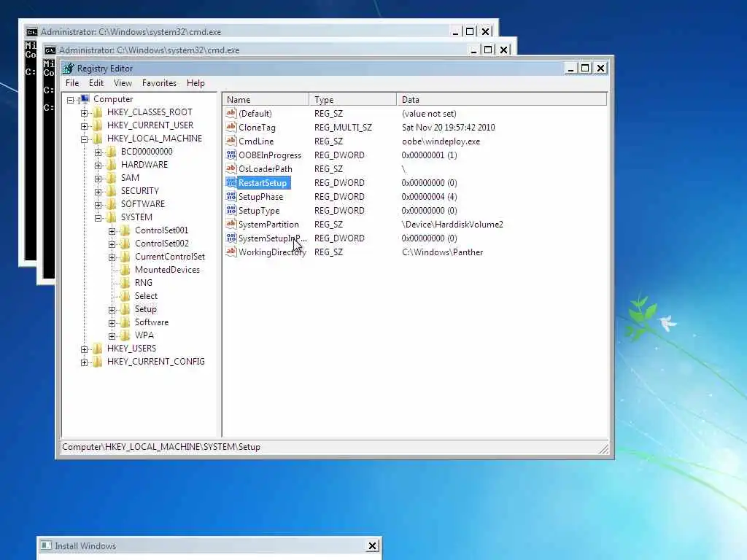
Task: Expand the ControlSet001 key
Action: pos(112,231)
